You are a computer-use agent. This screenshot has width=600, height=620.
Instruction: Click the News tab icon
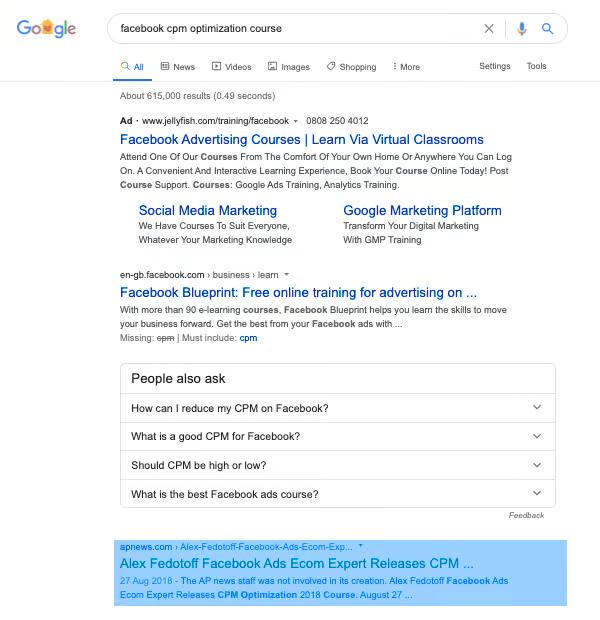165,66
